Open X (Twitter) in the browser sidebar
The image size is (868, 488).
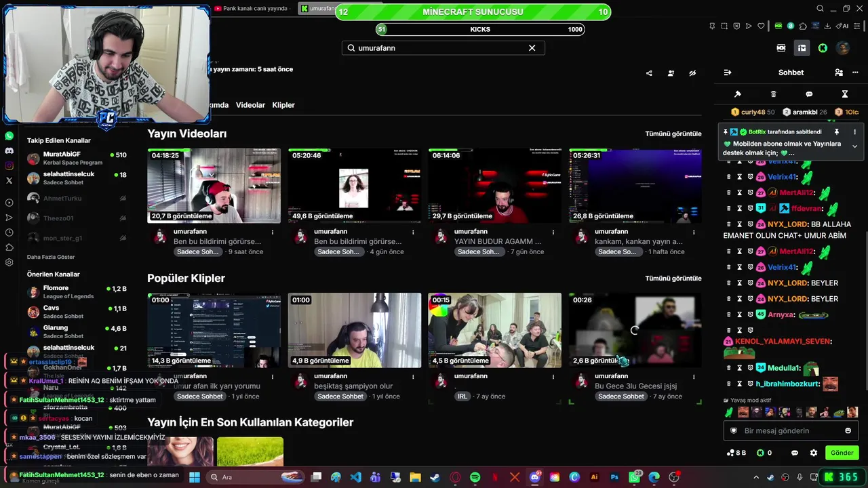click(9, 180)
